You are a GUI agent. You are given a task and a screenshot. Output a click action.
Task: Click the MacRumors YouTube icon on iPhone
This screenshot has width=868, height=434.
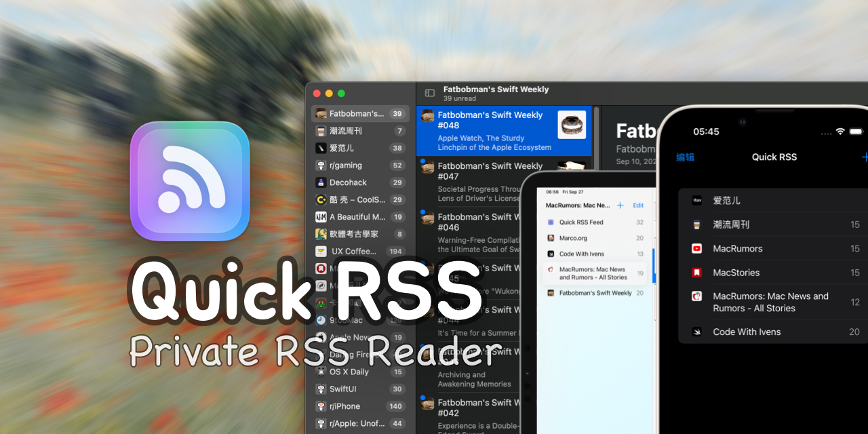pos(696,249)
